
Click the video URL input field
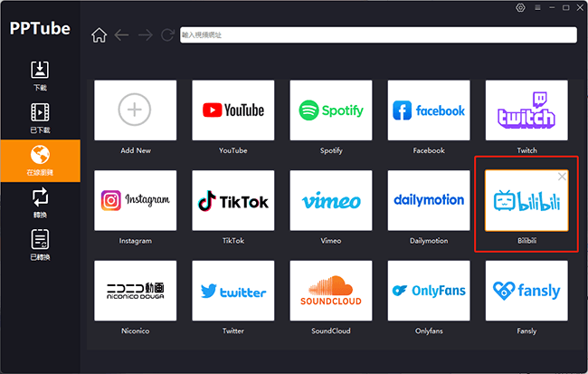coord(377,35)
